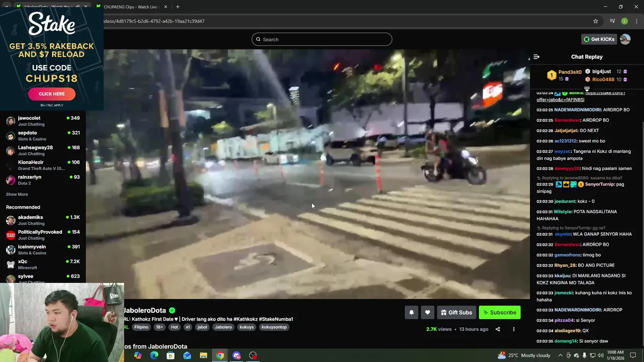
Task: Open a new browser tab
Action: (x=178, y=7)
